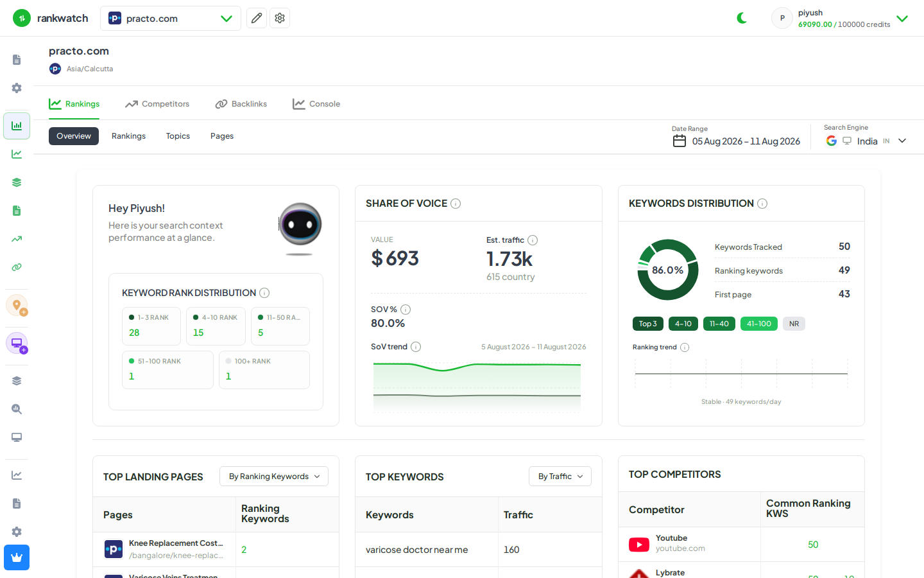Click the Asia/Calcutta timezone text
Image resolution: width=924 pixels, height=578 pixels.
click(90, 69)
